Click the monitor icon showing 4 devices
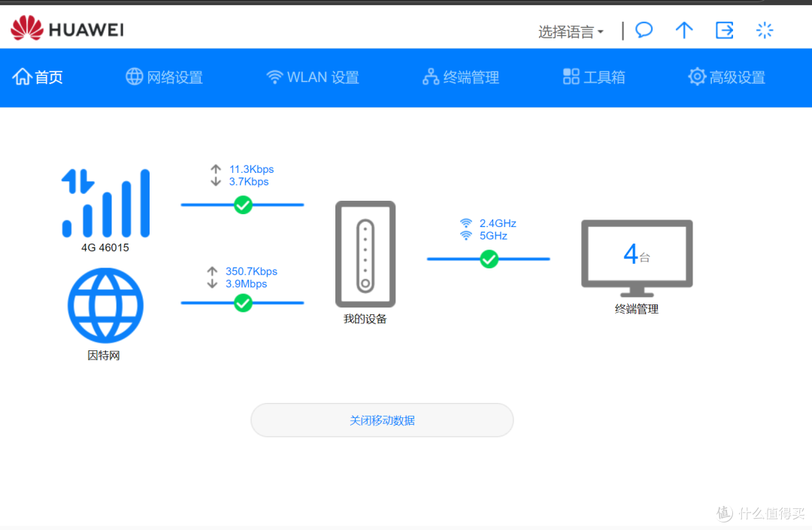This screenshot has height=530, width=812. [637, 259]
